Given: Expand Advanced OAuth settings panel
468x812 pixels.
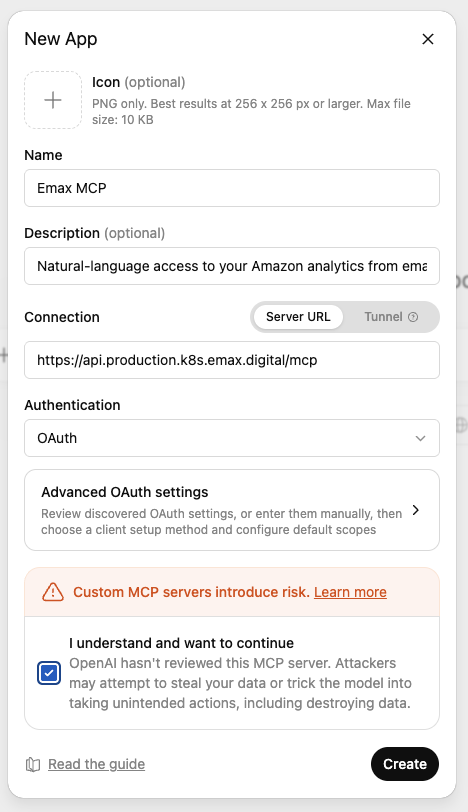Looking at the screenshot, I should [x=232, y=510].
